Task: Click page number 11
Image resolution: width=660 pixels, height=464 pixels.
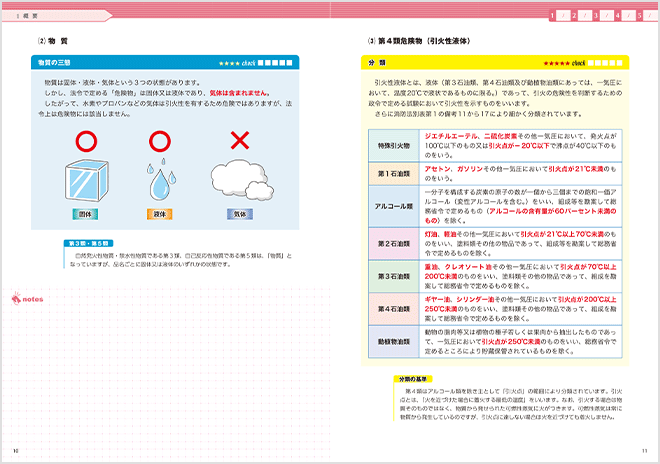Action: tap(644, 451)
